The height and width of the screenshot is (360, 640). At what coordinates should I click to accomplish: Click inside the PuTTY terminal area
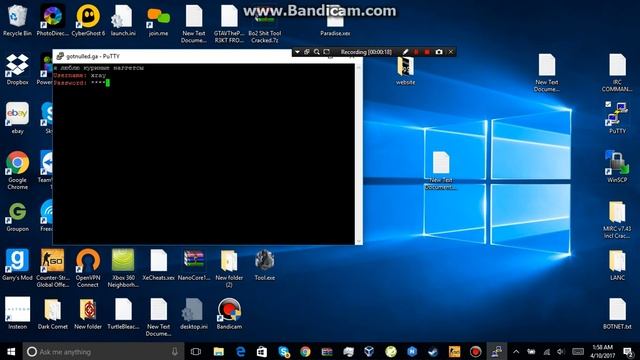coord(204,154)
